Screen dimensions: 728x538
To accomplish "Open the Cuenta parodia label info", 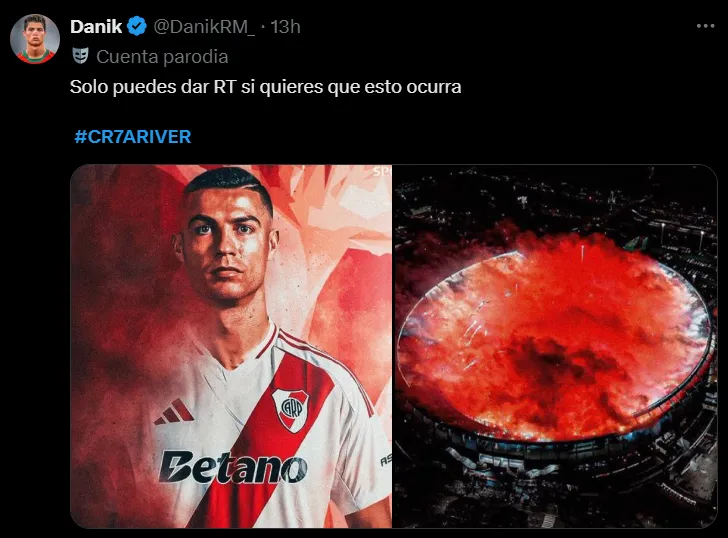I will click(x=162, y=57).
